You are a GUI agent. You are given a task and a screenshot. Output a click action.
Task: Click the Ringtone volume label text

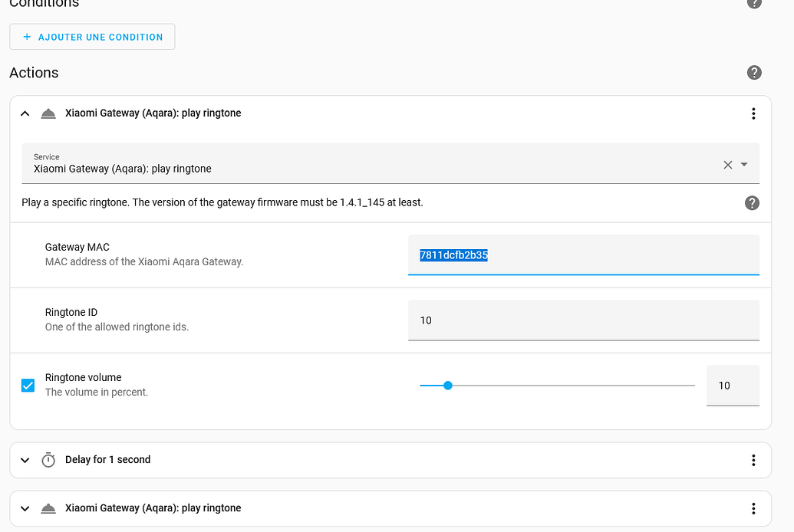point(83,378)
